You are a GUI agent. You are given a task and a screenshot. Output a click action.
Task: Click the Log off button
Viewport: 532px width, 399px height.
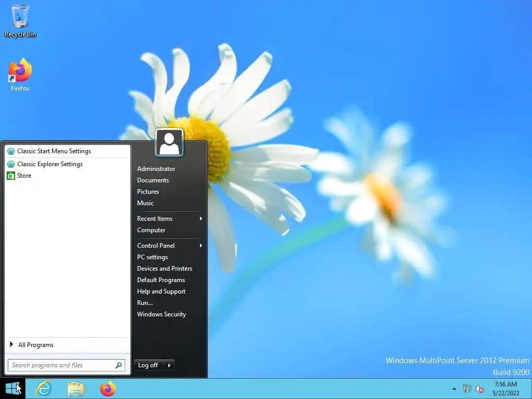tap(149, 365)
